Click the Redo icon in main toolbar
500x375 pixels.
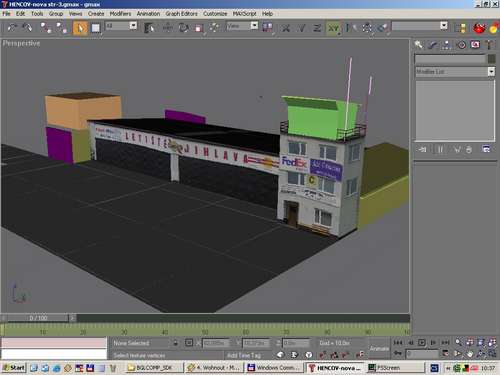(28, 27)
